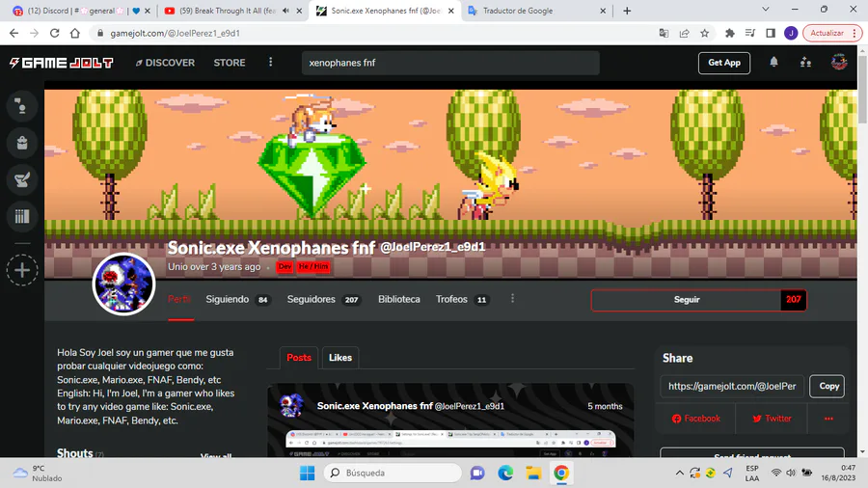Click the Actualizar update button

832,33
